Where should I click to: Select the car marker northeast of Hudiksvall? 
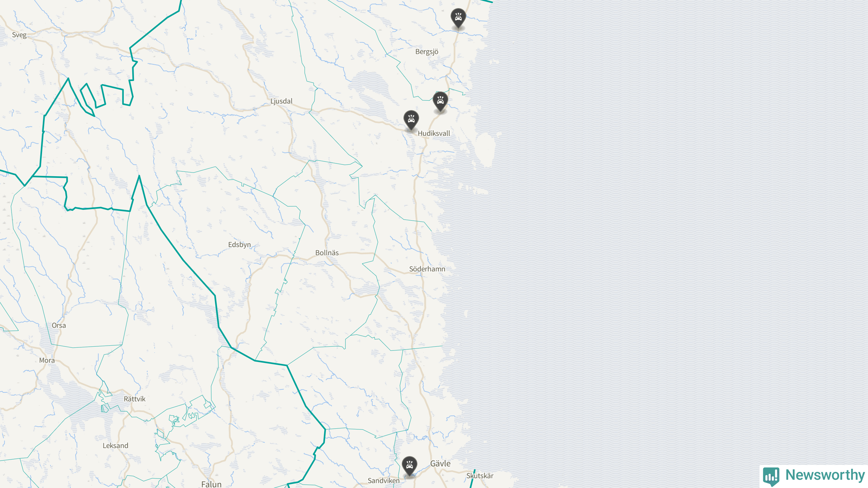(440, 102)
